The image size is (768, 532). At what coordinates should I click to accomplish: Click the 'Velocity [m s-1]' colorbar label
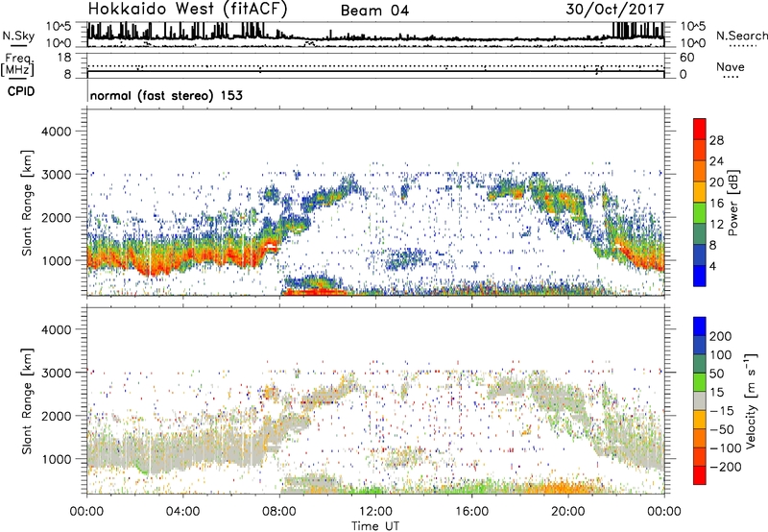[x=750, y=400]
